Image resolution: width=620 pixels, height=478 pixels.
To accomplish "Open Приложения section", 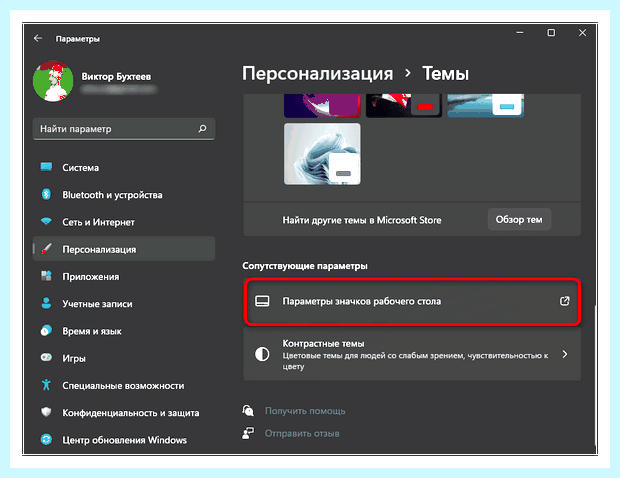I will [124, 276].
